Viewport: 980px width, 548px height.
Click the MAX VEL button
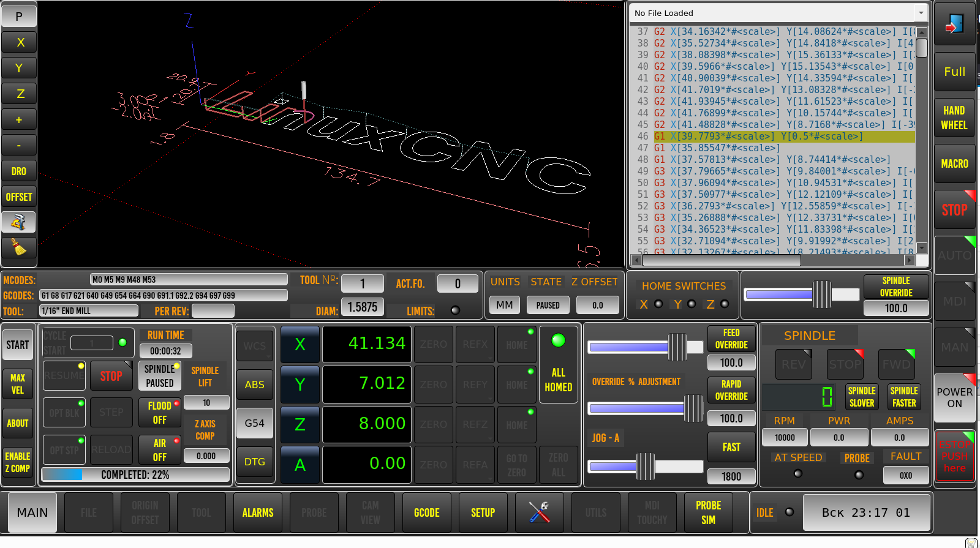[x=18, y=384]
